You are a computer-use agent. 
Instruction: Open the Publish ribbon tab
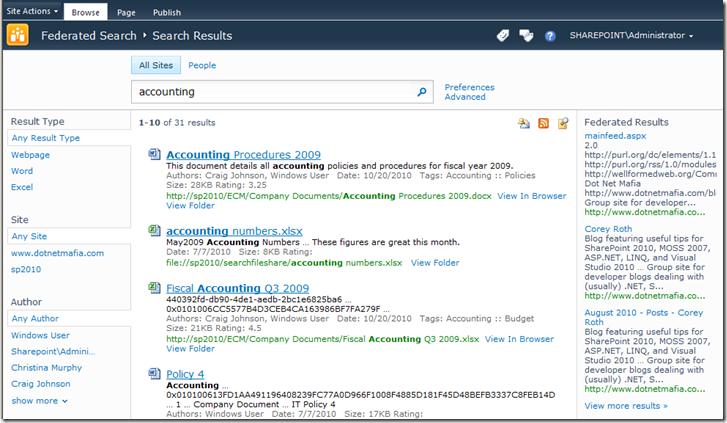tap(167, 13)
